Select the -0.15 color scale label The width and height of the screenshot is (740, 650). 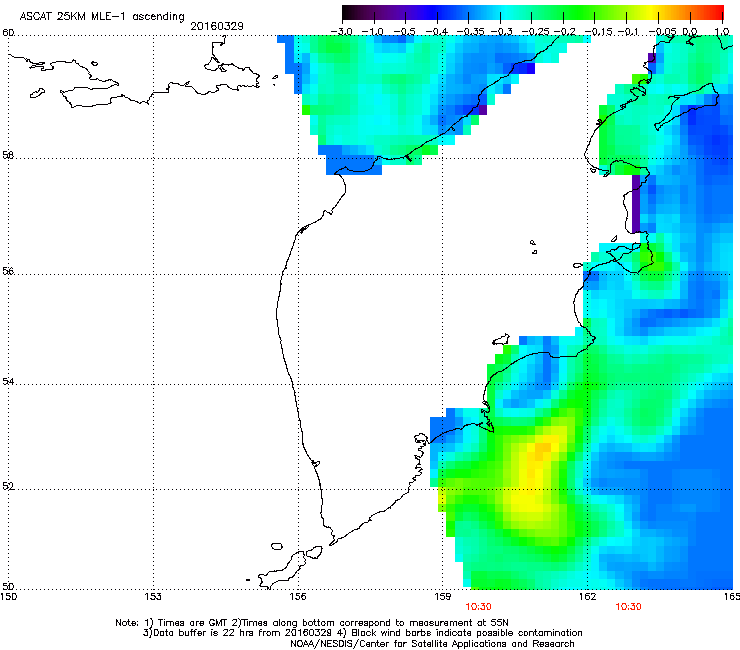598,32
